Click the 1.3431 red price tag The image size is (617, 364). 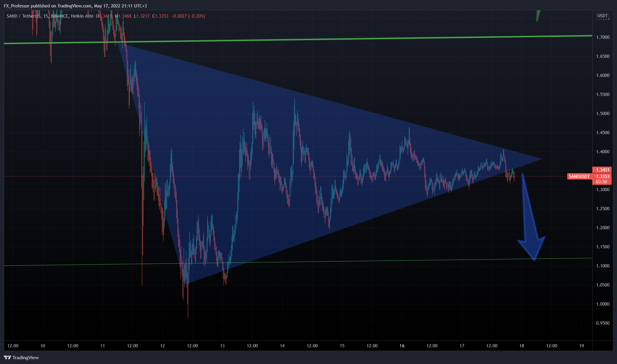click(602, 170)
